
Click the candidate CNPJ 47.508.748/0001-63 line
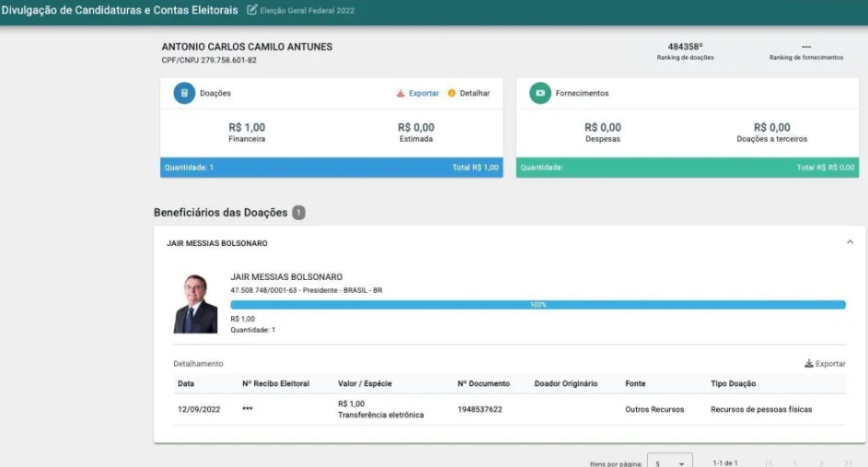click(307, 290)
